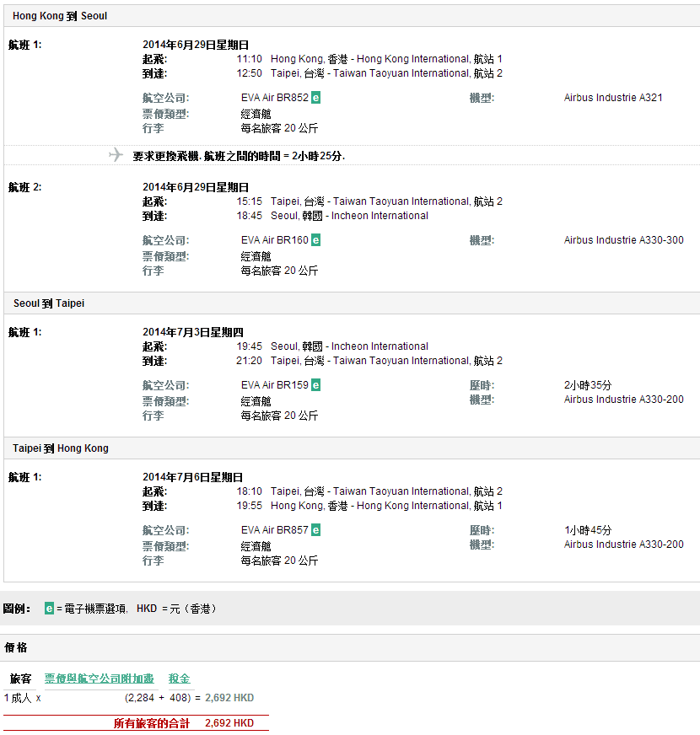The image size is (700, 735).
Task: Click the green e icon in the legend
Action: click(49, 608)
